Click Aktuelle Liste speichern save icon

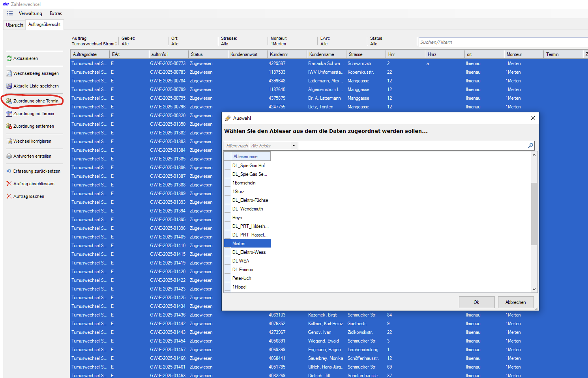pos(9,86)
